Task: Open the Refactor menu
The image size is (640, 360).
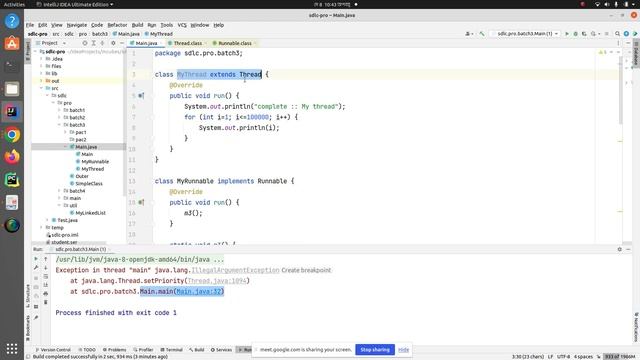Action: [x=117, y=25]
